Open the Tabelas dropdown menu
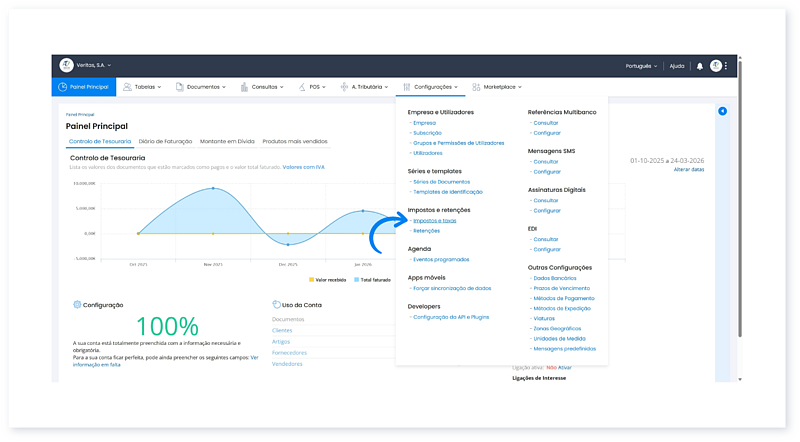Screen dimensions: 800x442 click(x=144, y=87)
